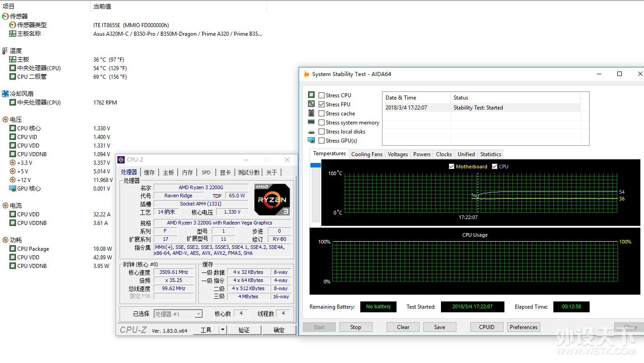Switch to the Unified tab
This screenshot has width=644, height=363.
click(x=466, y=154)
